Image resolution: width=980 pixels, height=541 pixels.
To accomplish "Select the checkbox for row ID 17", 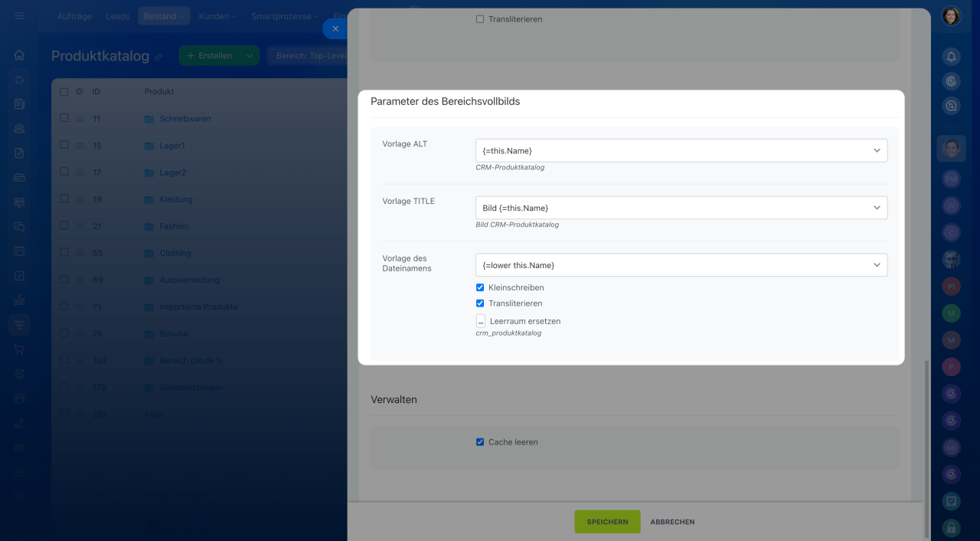I will pos(64,172).
